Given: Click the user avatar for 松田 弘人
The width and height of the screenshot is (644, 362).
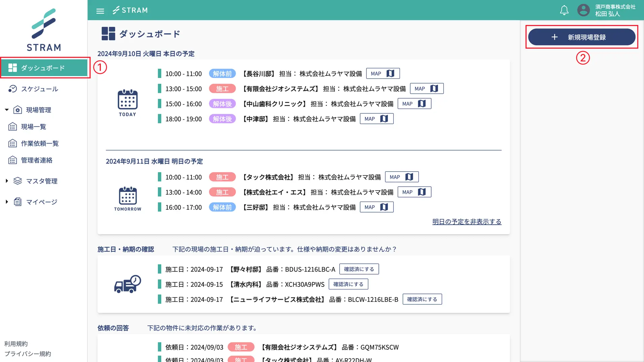Looking at the screenshot, I should coord(583,10).
